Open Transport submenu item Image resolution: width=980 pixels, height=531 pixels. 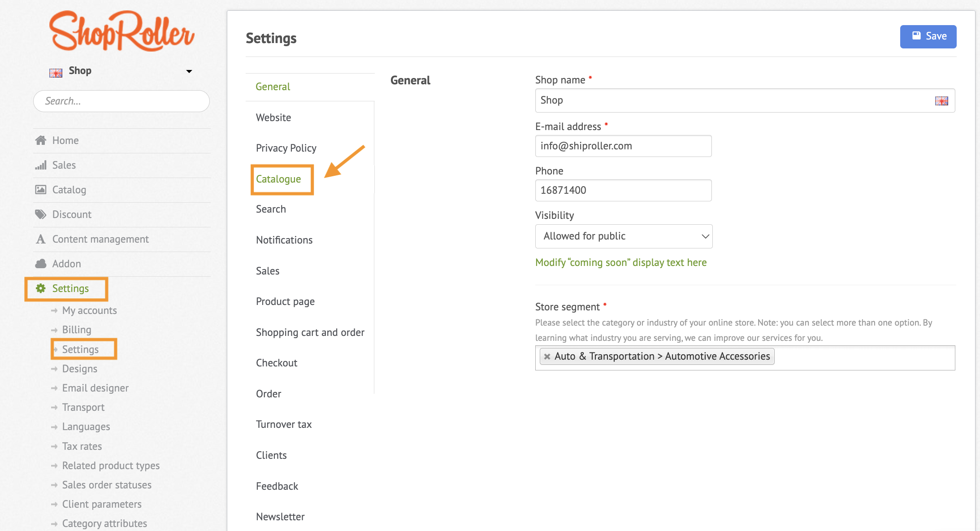click(83, 407)
